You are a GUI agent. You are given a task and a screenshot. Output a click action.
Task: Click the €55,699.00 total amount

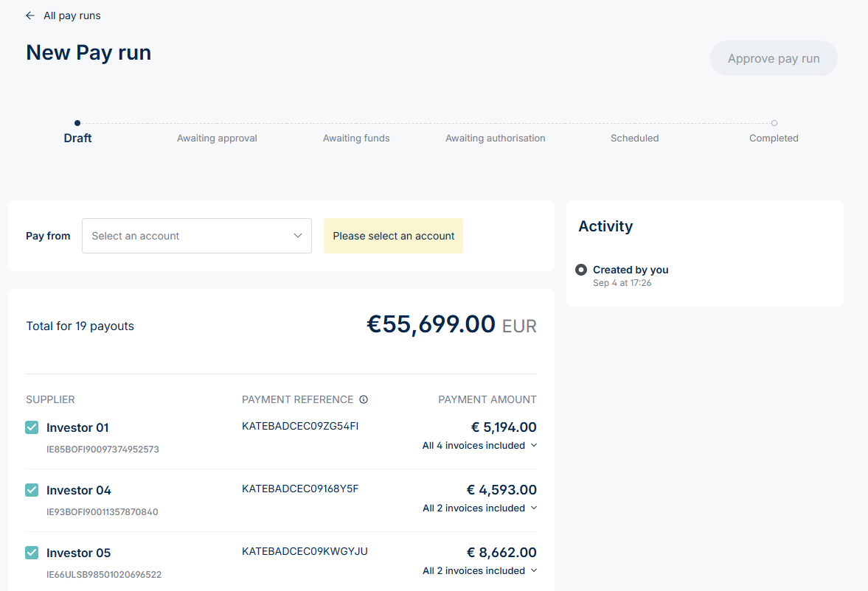(x=431, y=324)
